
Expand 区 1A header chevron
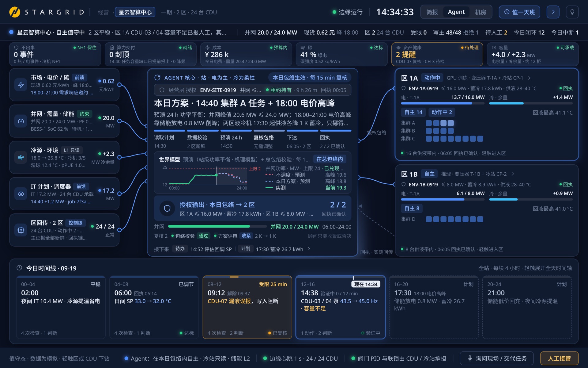(x=529, y=78)
